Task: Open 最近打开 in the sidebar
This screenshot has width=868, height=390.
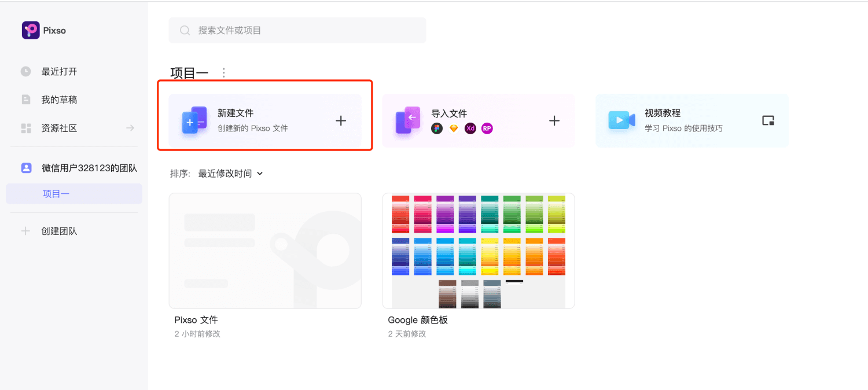Action: pos(59,71)
